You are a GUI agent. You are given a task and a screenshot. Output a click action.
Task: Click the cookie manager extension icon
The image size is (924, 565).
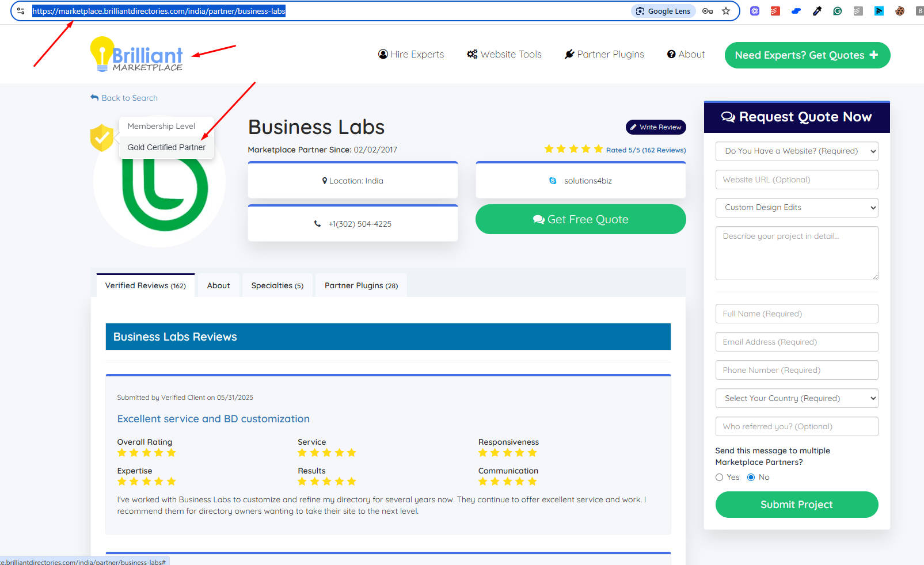click(x=899, y=10)
